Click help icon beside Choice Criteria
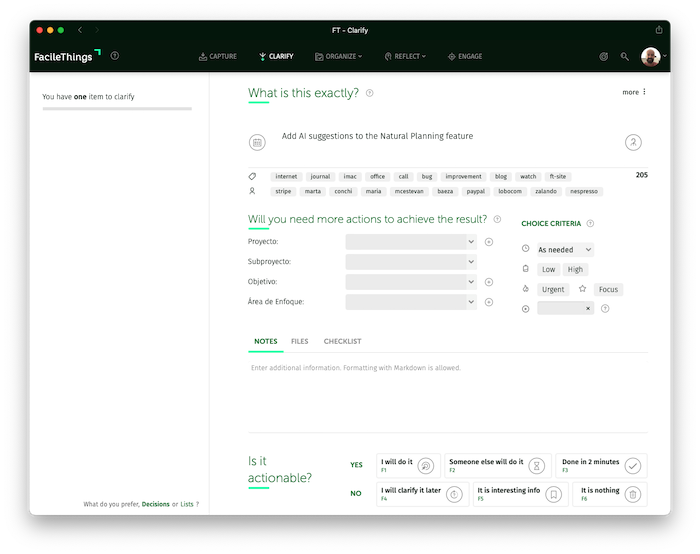Viewport: 700px width, 554px height. (x=590, y=223)
